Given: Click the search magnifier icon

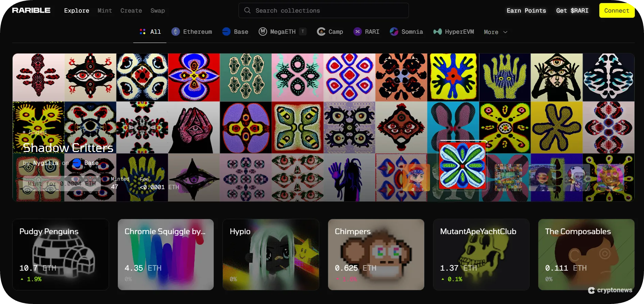Looking at the screenshot, I should click(247, 10).
